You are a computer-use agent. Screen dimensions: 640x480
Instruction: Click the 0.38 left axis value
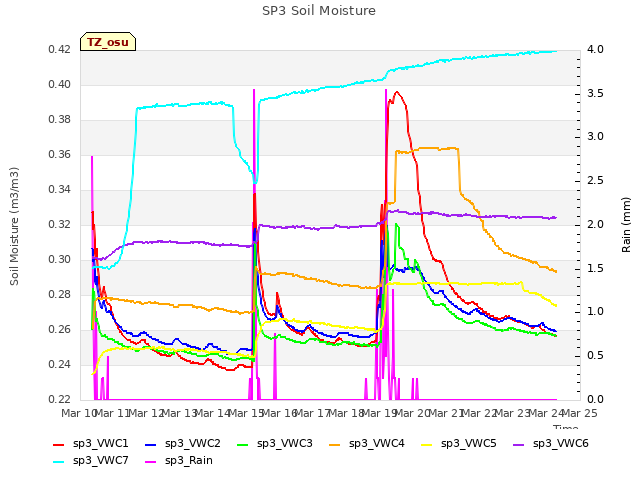(60, 120)
